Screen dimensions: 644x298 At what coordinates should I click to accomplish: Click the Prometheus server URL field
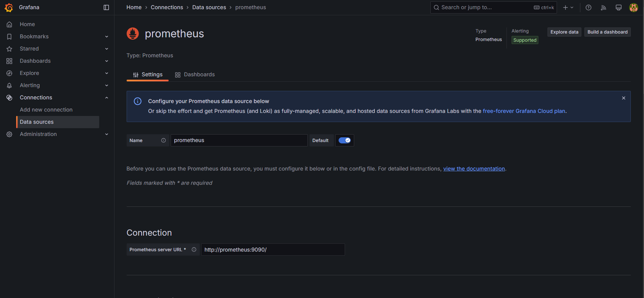coord(273,250)
